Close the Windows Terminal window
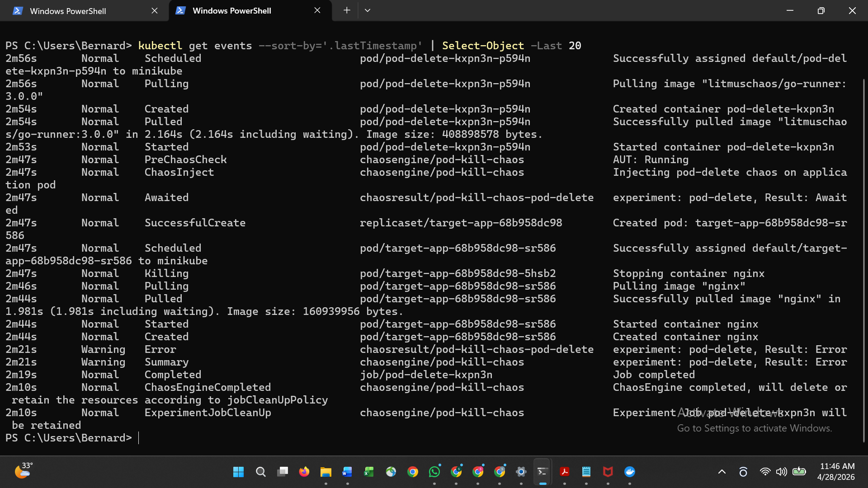Viewport: 868px width, 488px height. (852, 10)
